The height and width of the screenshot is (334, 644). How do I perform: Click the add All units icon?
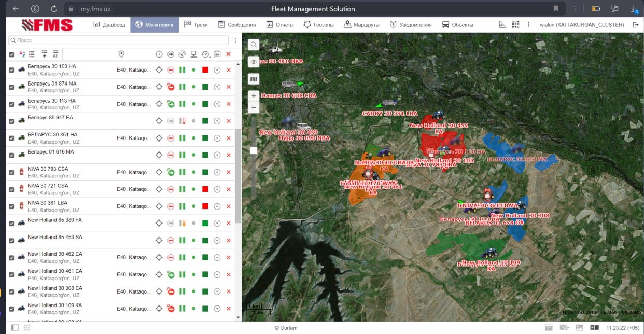(x=55, y=54)
